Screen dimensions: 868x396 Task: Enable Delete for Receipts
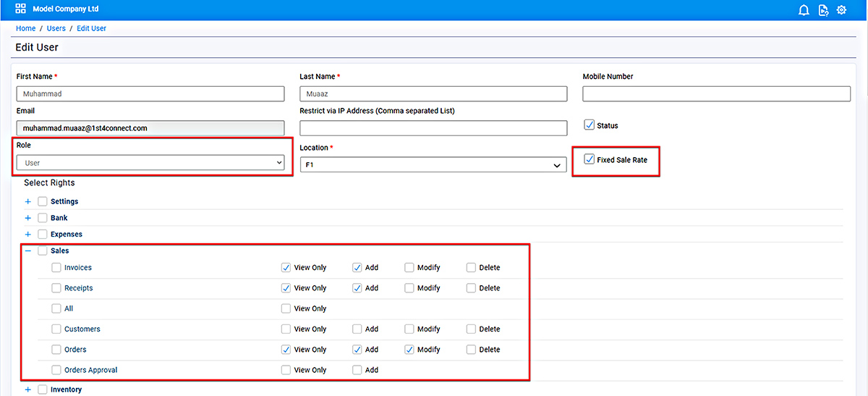point(472,288)
